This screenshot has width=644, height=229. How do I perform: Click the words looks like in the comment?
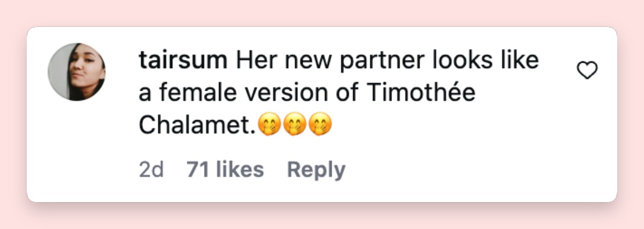(472, 61)
